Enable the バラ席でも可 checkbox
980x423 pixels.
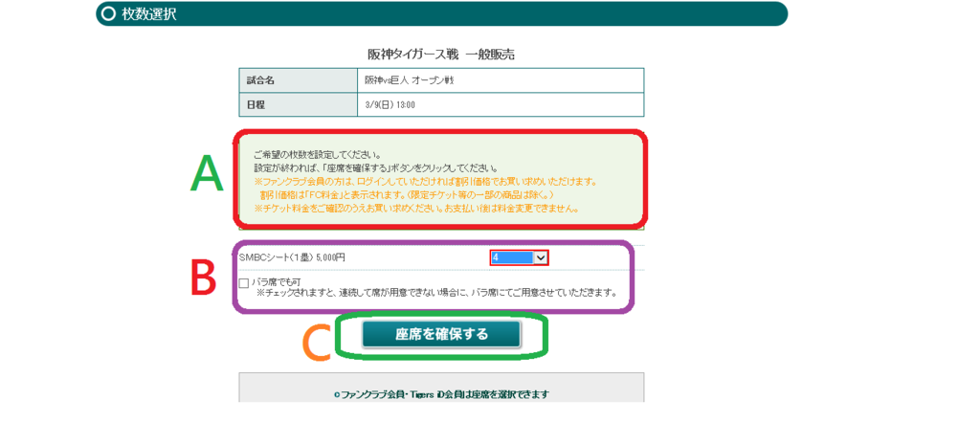244,283
